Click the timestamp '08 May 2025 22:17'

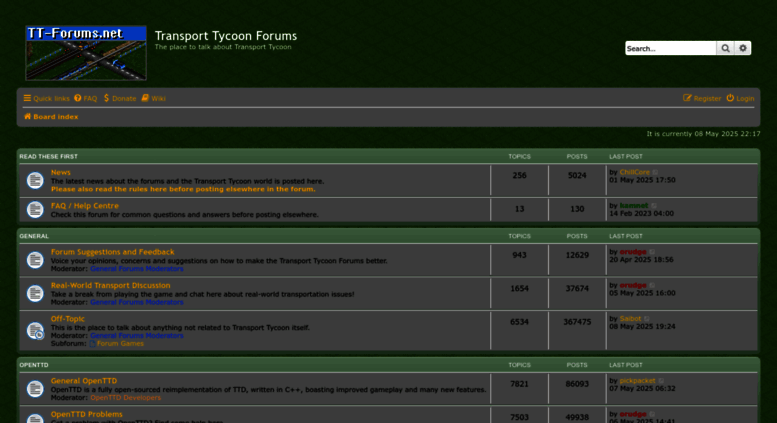[x=727, y=134]
